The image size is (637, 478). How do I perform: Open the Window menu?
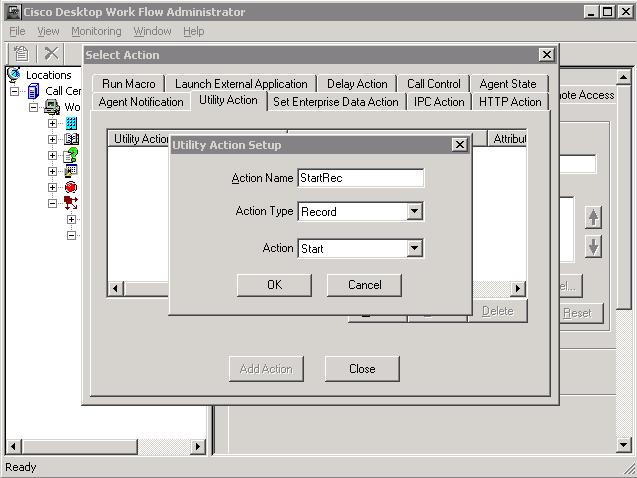click(x=152, y=31)
